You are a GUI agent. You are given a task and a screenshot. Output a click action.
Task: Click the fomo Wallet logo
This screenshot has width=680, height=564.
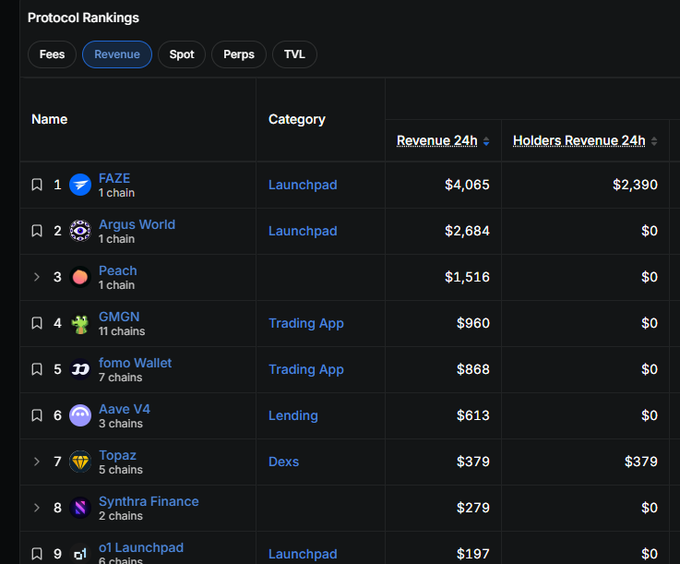[80, 369]
